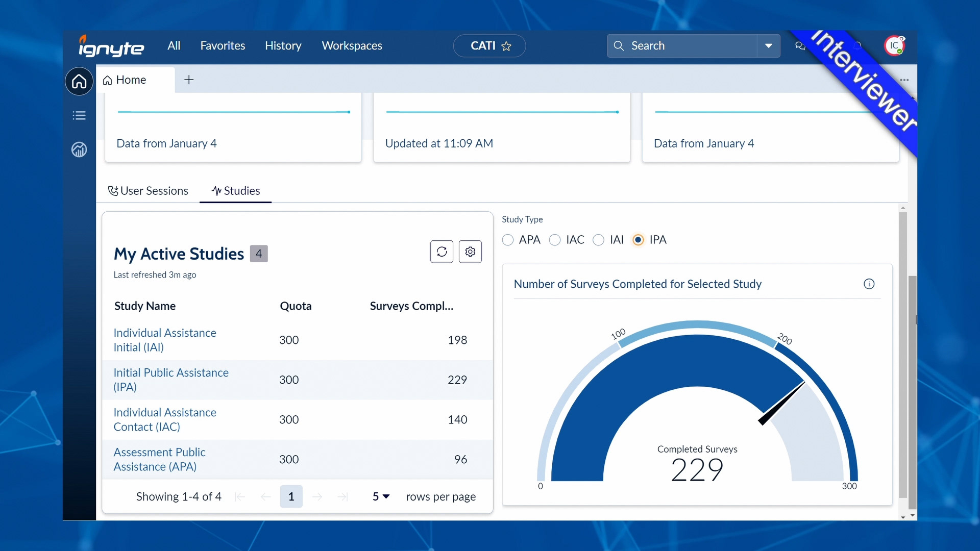Screen dimensions: 980x551
Task: Refresh the My Active Studies list
Action: point(442,252)
